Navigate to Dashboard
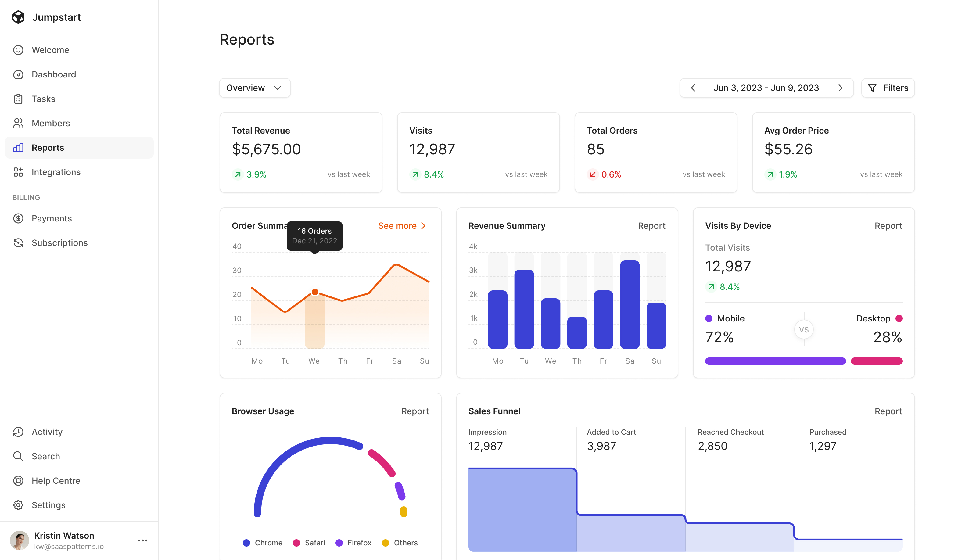The image size is (976, 560). [79, 75]
